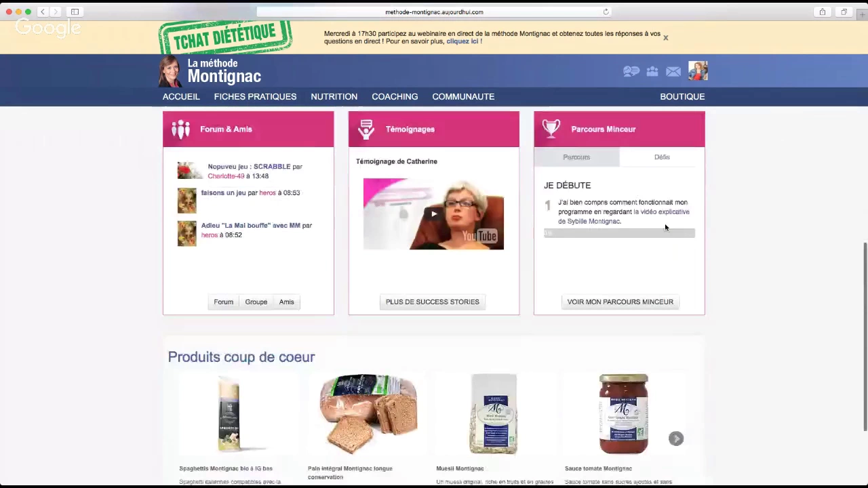The height and width of the screenshot is (488, 868).
Task: Open 'Muesli Montignac' product title
Action: tap(460, 468)
